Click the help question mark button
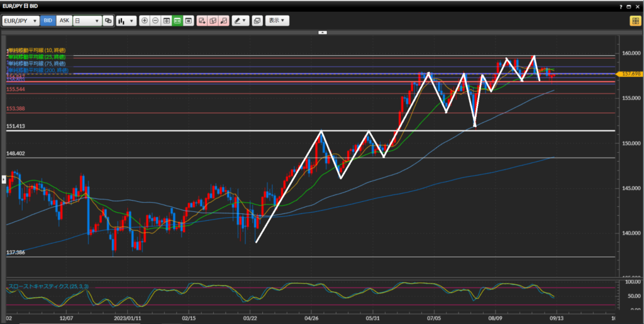The width and height of the screenshot is (644, 324). pos(621,6)
